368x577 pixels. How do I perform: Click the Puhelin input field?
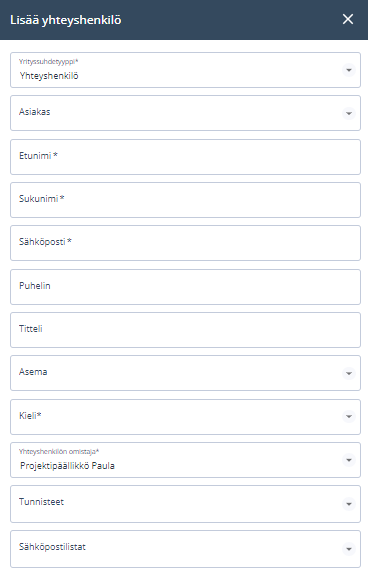coord(185,287)
